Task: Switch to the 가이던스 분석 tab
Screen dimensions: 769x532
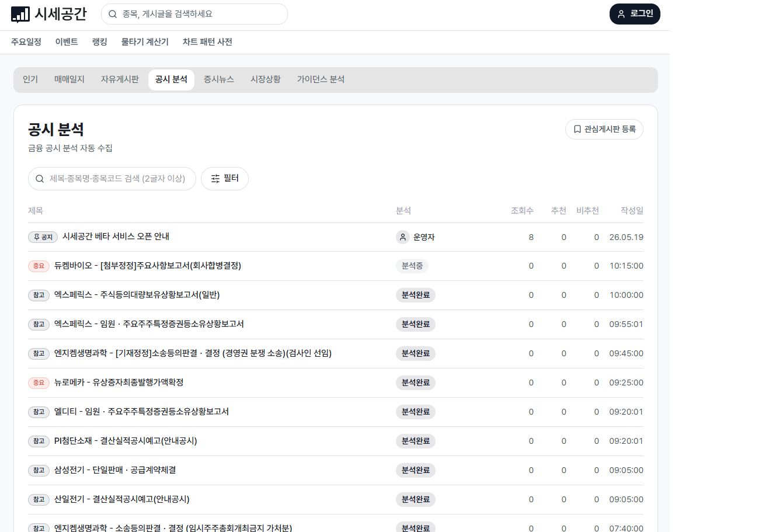Action: pyautogui.click(x=321, y=79)
